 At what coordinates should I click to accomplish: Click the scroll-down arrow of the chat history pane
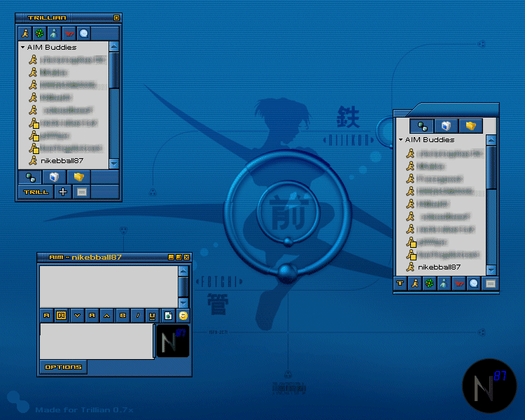183,303
